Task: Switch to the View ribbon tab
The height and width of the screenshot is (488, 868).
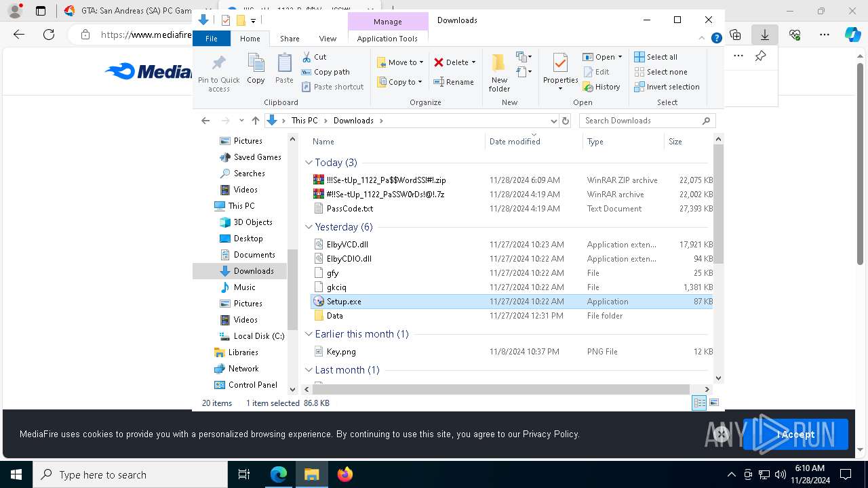Action: click(328, 39)
